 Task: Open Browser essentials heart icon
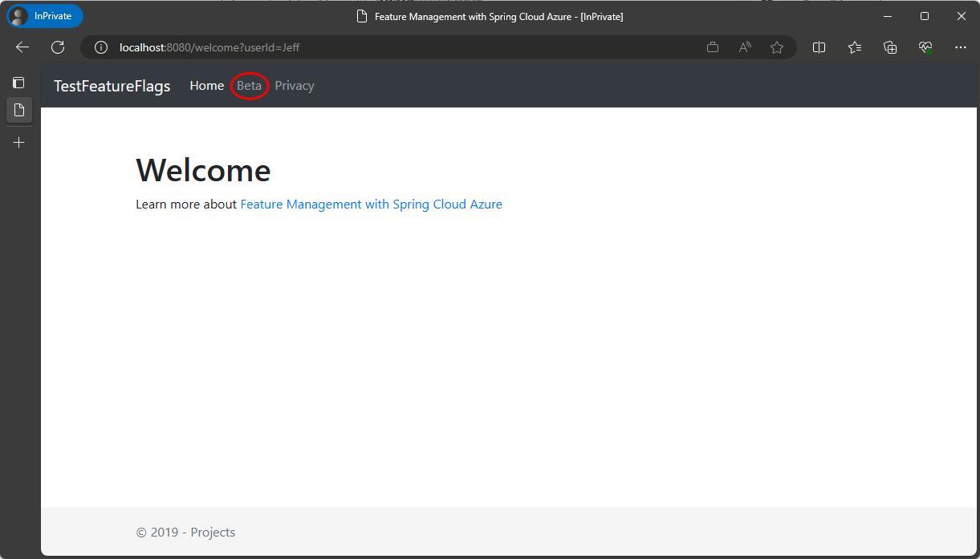925,47
